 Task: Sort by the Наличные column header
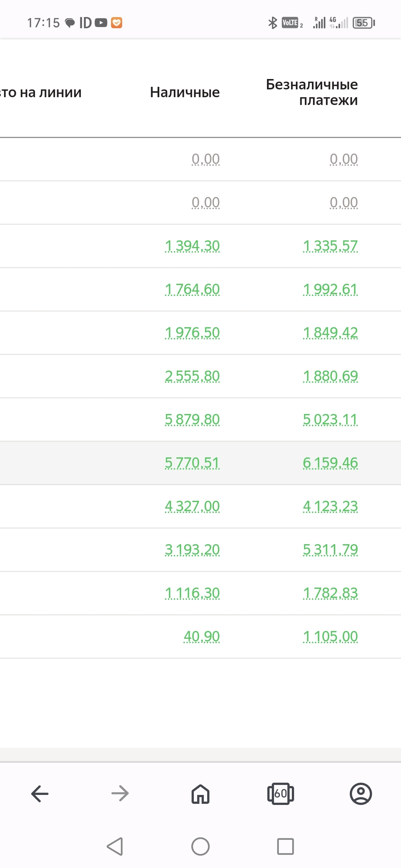point(185,92)
